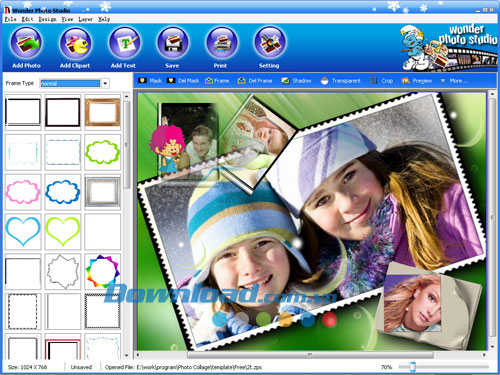Click the Transparent tool

pos(341,81)
